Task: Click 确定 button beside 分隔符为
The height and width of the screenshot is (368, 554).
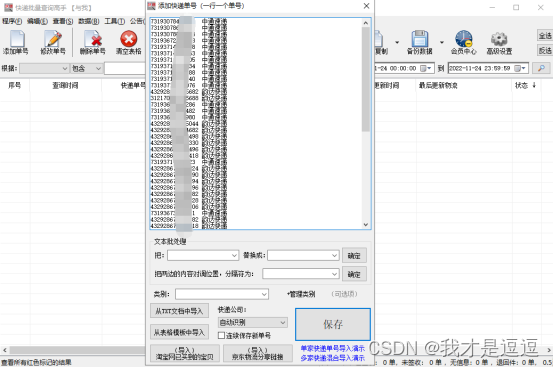Action: coord(354,274)
